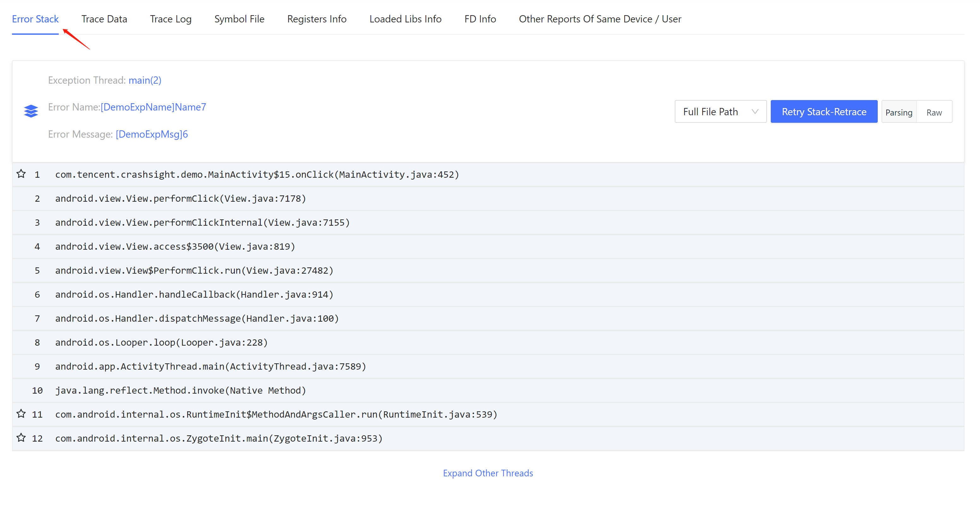The image size is (980, 506).
Task: Switch to the Symbol File tab
Action: pyautogui.click(x=239, y=19)
